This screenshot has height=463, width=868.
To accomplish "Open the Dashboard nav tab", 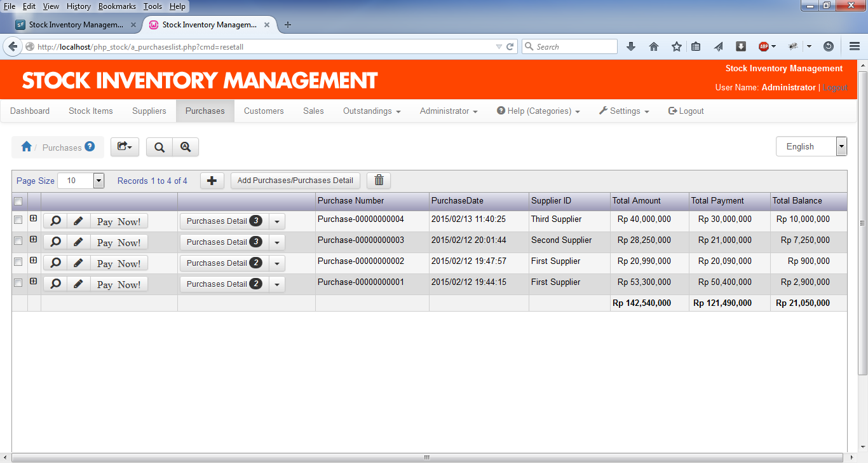I will point(30,111).
